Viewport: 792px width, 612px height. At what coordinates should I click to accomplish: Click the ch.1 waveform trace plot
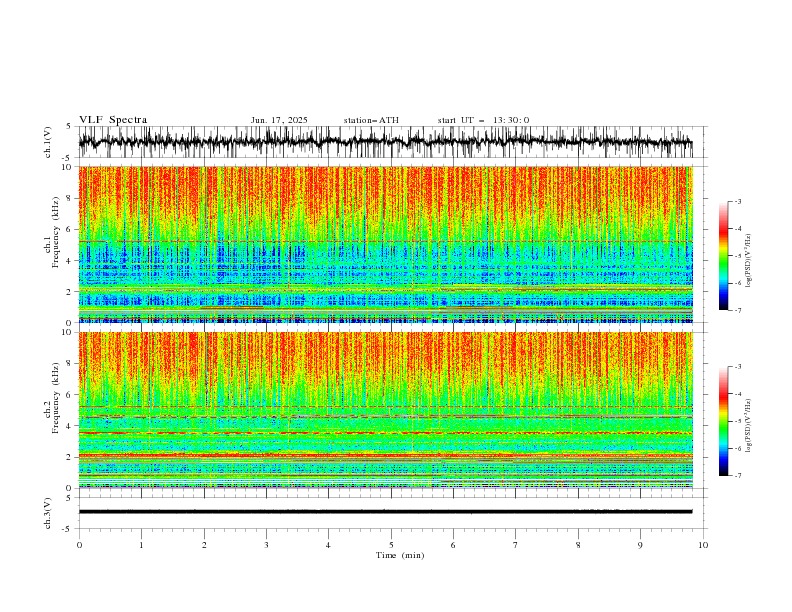[x=386, y=142]
